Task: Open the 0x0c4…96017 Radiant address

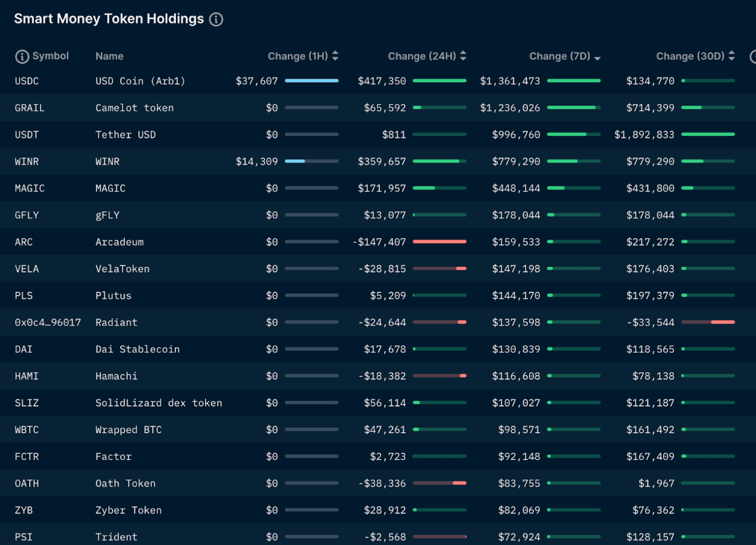Action: [48, 323]
